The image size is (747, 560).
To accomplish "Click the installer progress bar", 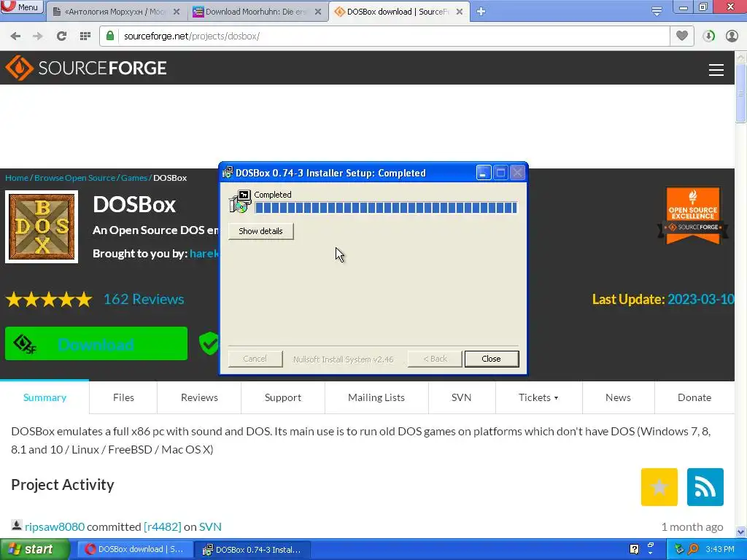I will [x=386, y=208].
